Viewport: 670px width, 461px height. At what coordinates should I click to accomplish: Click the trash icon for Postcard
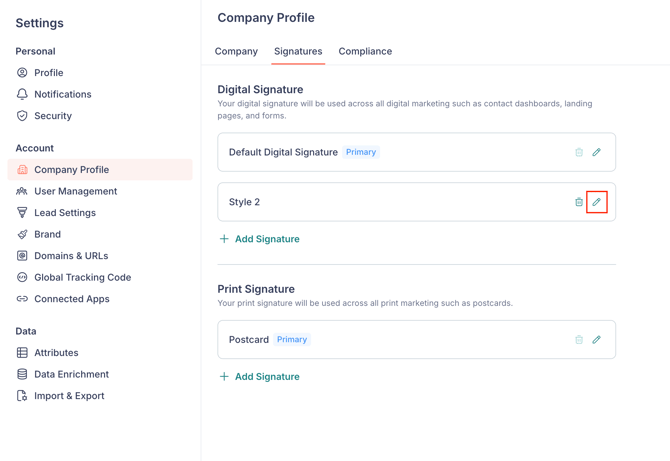(x=579, y=340)
